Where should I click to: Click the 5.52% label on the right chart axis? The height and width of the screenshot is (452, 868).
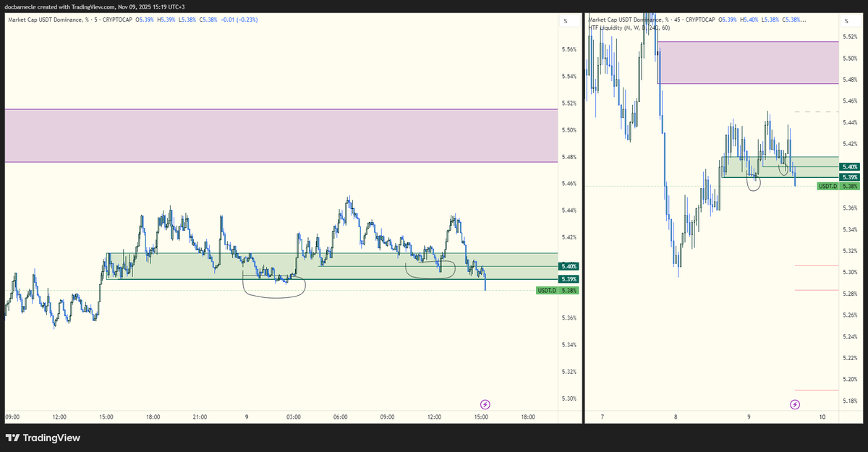coord(851,36)
